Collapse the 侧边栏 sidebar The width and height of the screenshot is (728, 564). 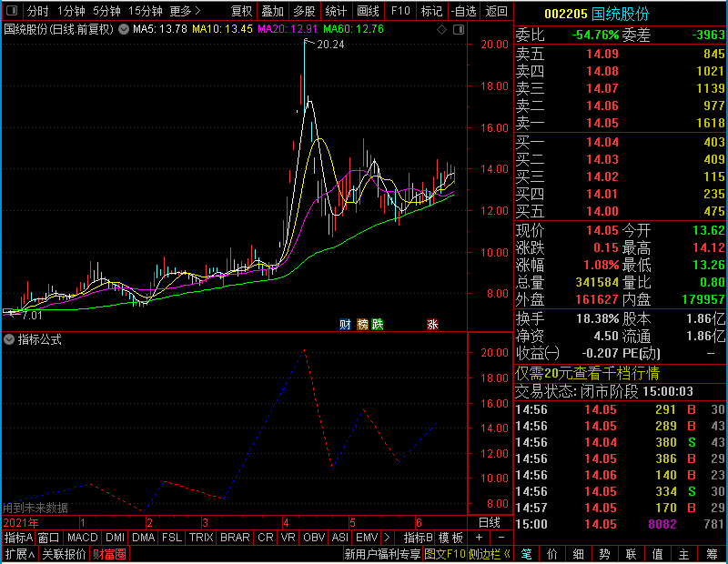point(490,554)
